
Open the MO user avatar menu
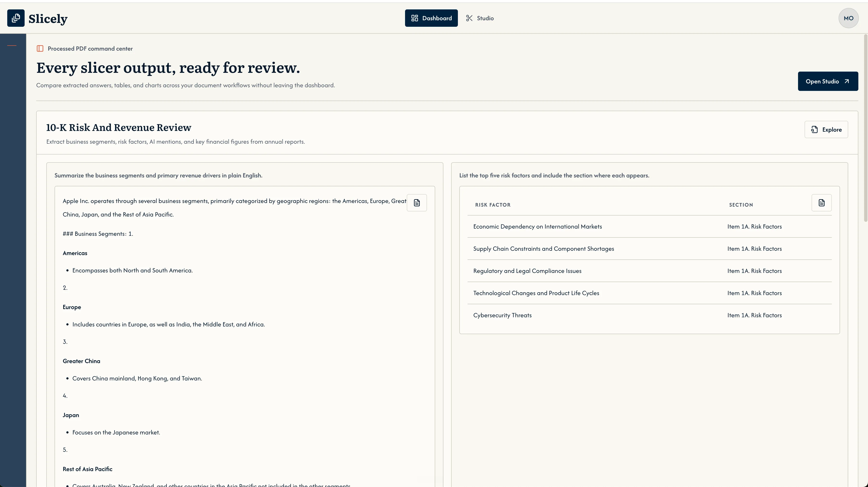point(848,18)
